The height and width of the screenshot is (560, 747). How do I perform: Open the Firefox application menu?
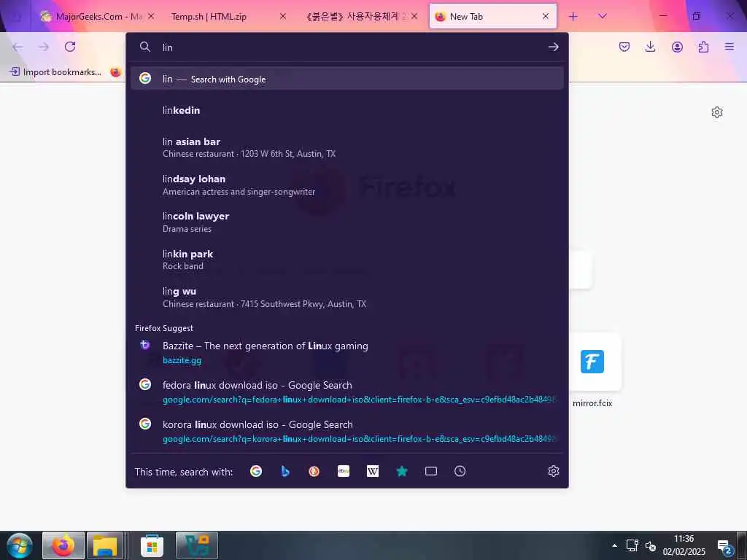tap(729, 47)
